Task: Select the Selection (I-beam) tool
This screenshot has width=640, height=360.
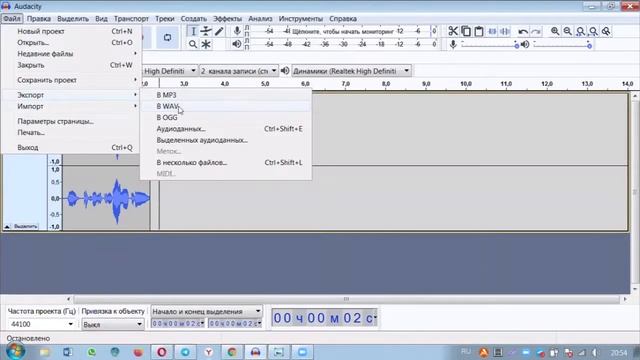Action: tap(193, 31)
